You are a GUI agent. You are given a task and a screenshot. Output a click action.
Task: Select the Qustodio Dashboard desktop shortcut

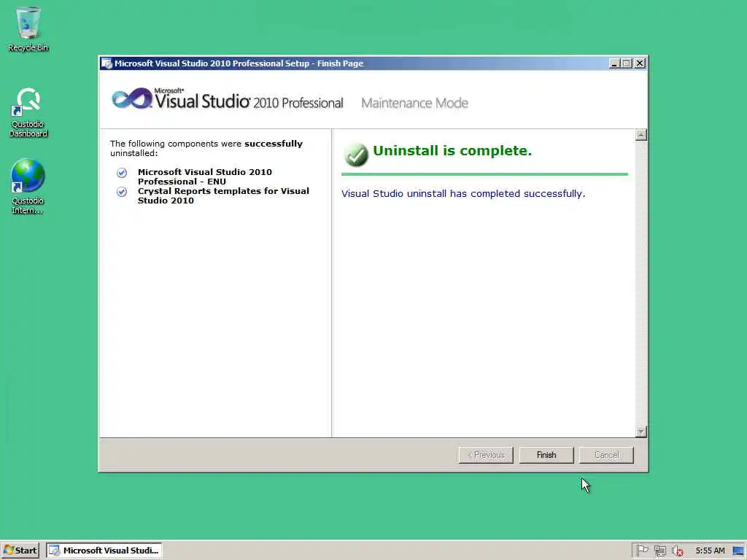pos(28,112)
